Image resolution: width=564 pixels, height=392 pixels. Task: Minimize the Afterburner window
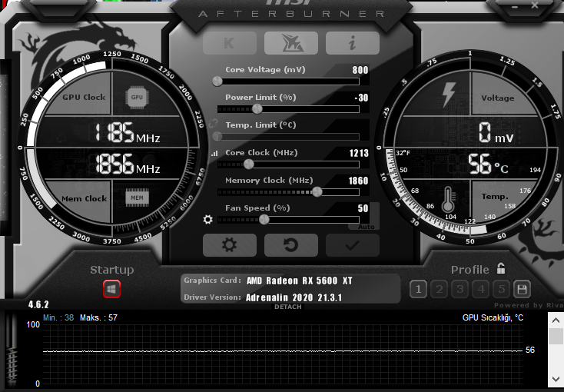tap(516, 5)
